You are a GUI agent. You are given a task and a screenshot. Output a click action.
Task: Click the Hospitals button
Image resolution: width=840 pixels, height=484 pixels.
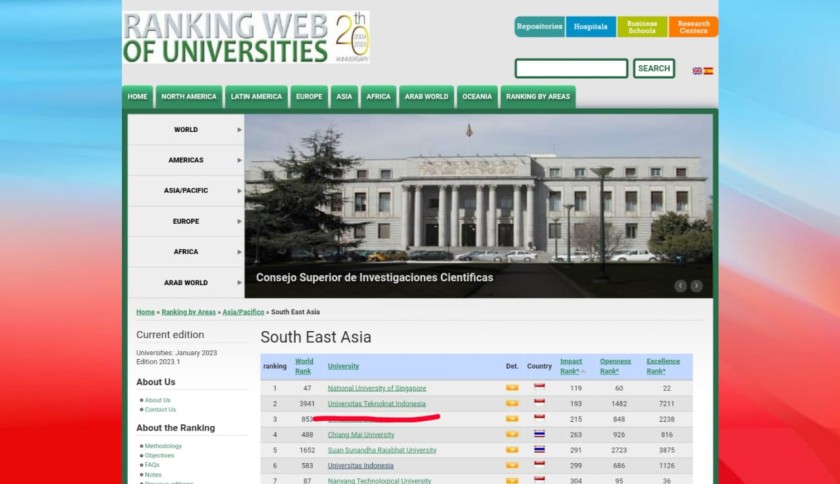590,27
